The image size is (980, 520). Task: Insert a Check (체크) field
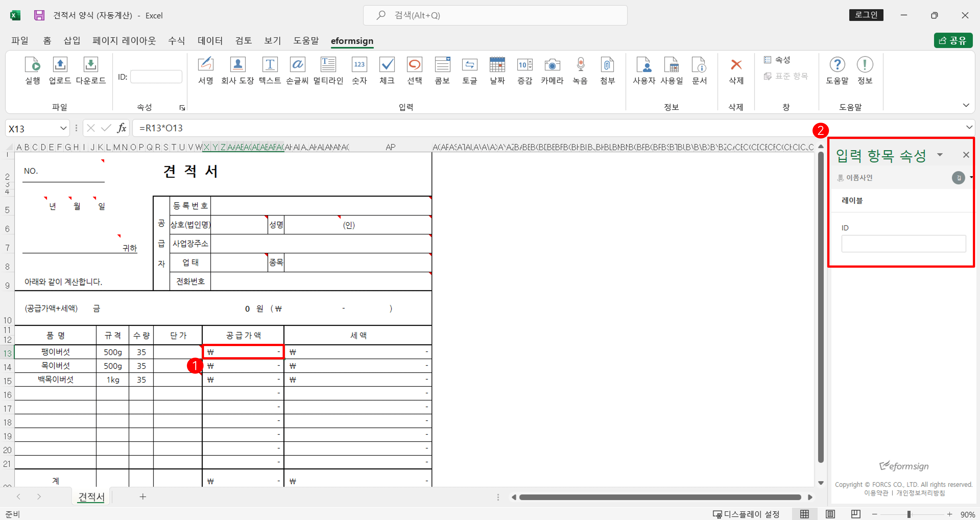pyautogui.click(x=387, y=70)
